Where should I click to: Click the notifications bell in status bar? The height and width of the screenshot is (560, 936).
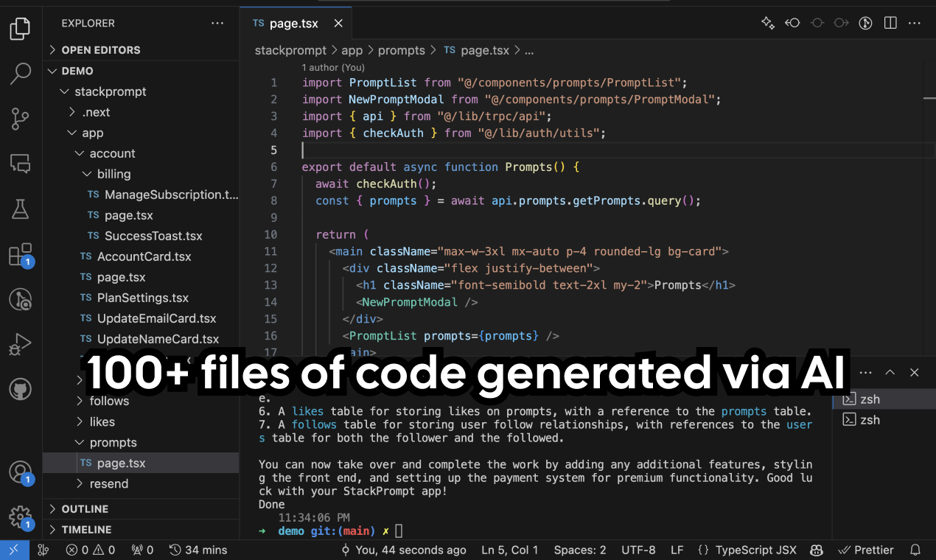(x=915, y=550)
